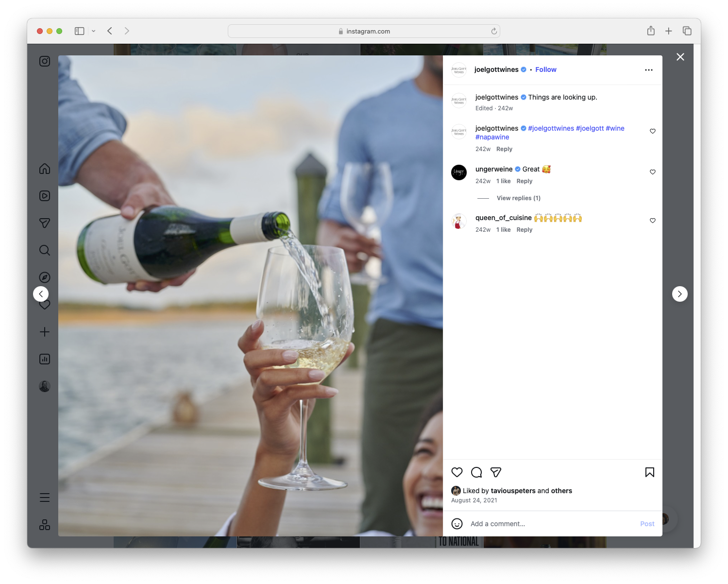The image size is (728, 584).
Task: Click the Search magnifier icon
Action: coord(44,250)
